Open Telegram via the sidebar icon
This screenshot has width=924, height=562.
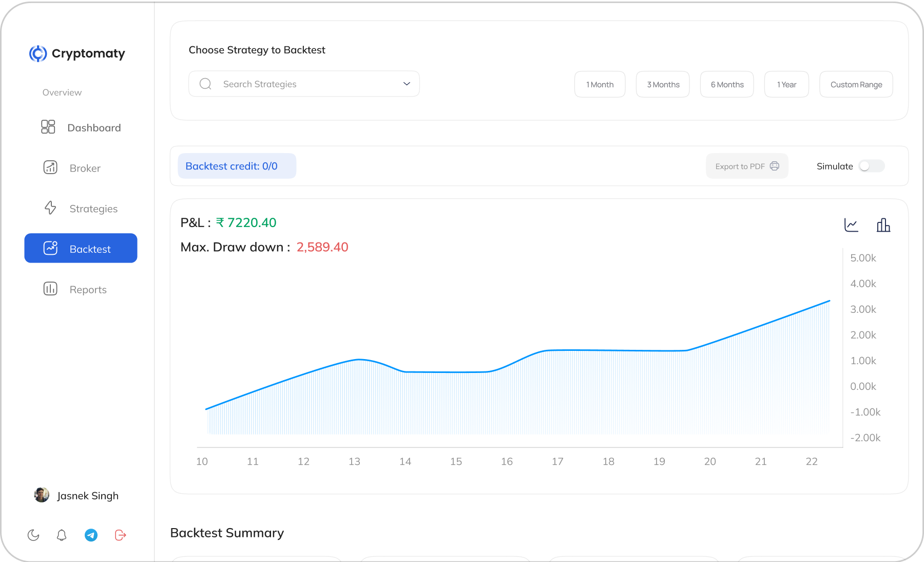[91, 535]
